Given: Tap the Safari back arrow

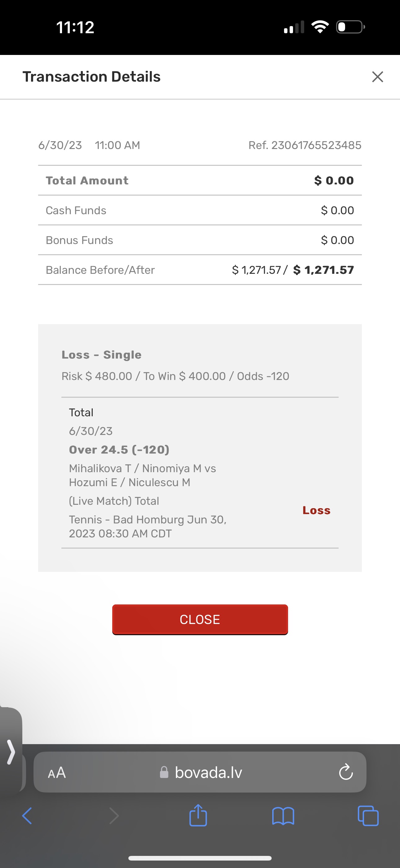Looking at the screenshot, I should [x=27, y=816].
